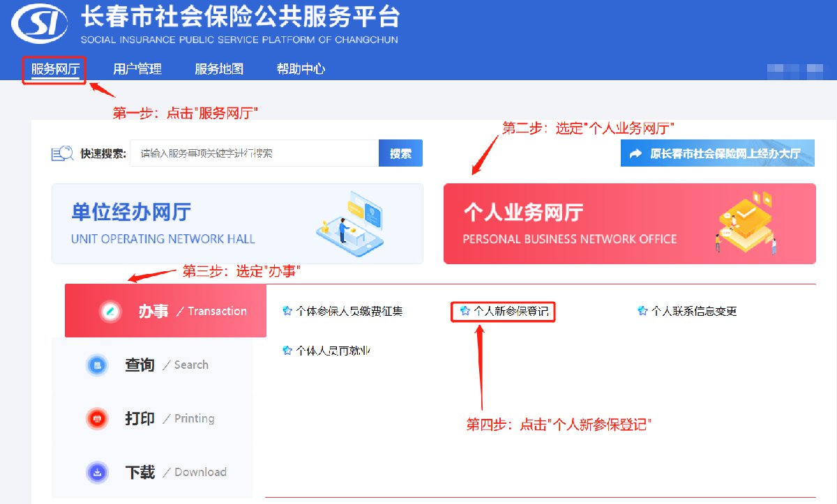Click the office illustration in 单位经办网厅

(x=349, y=223)
